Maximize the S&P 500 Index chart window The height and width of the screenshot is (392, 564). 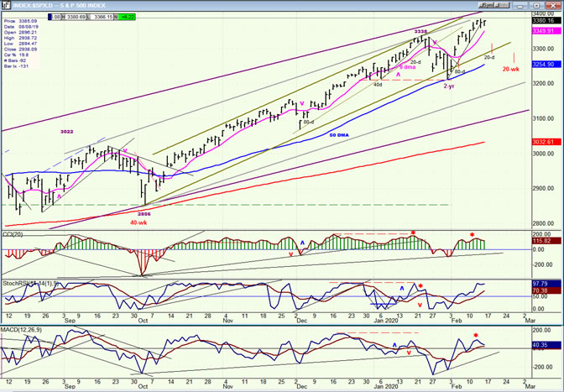536,5
